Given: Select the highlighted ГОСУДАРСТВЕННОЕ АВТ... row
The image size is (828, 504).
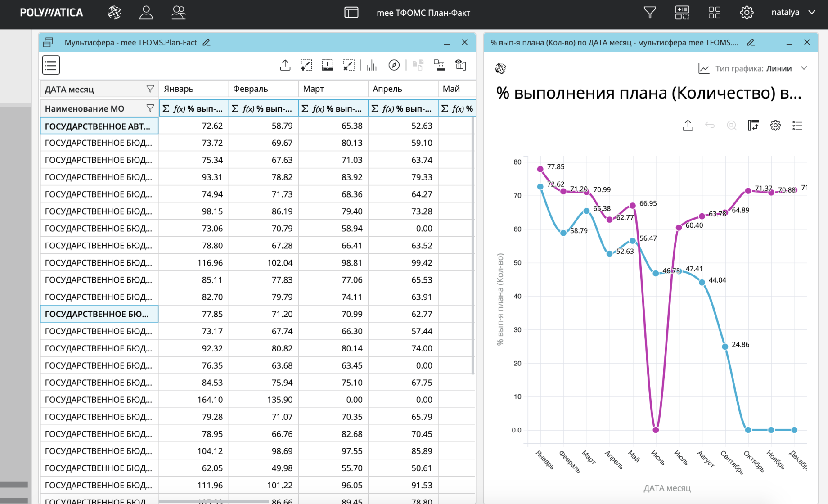Looking at the screenshot, I should point(99,126).
